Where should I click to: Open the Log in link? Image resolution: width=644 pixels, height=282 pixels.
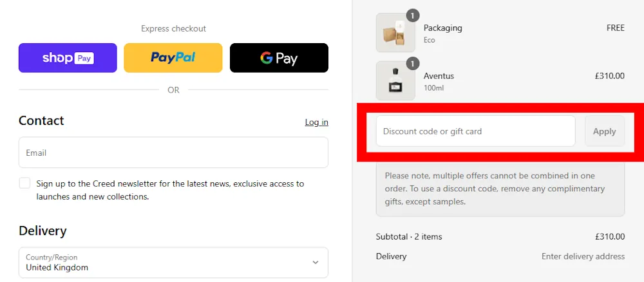316,122
